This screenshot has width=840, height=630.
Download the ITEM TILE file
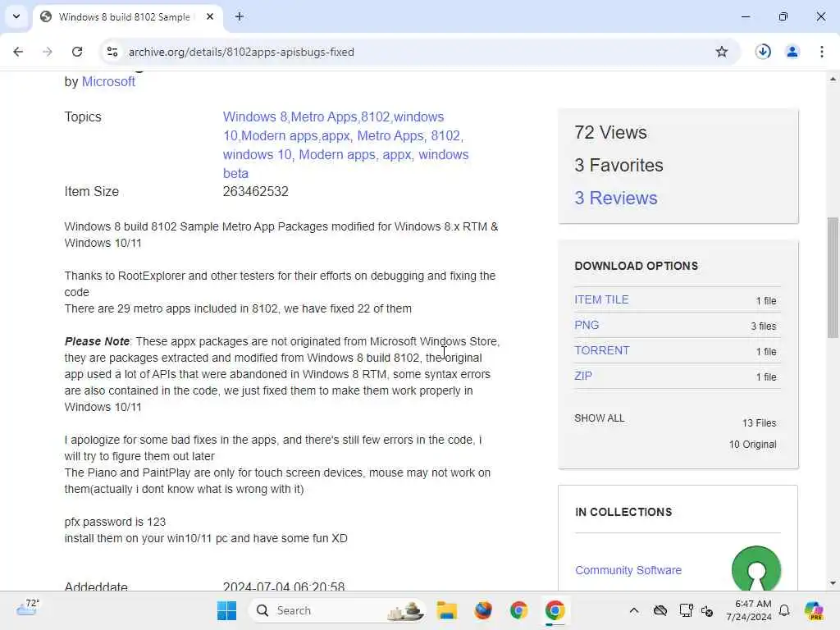[x=601, y=300]
